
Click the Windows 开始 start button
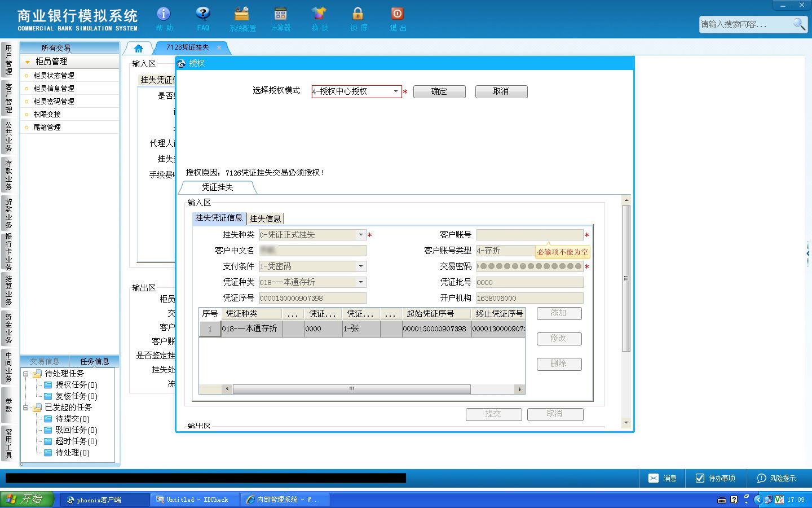(27, 500)
